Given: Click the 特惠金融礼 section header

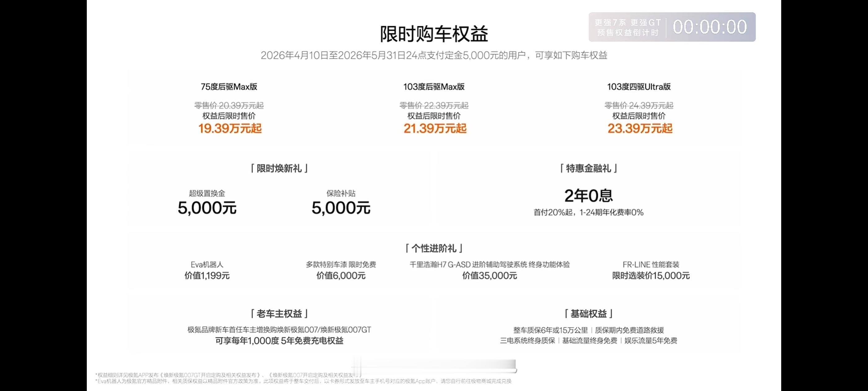Looking at the screenshot, I should pyautogui.click(x=588, y=168).
